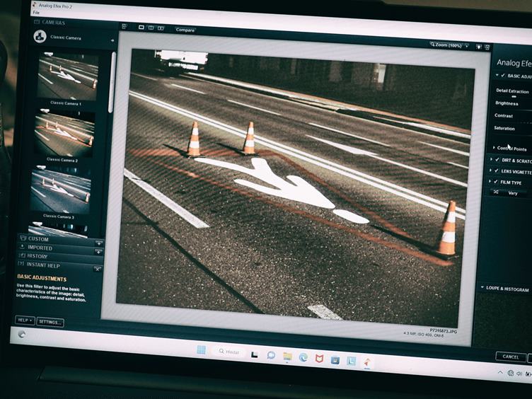Open Microsoft Edge from taskbar
Screen dimensions: 532x399
(303, 357)
